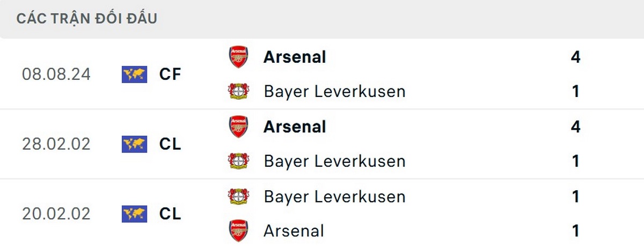Click Arsenal crest in the 28.02.02 match
This screenshot has height=246, width=644.
point(238,127)
